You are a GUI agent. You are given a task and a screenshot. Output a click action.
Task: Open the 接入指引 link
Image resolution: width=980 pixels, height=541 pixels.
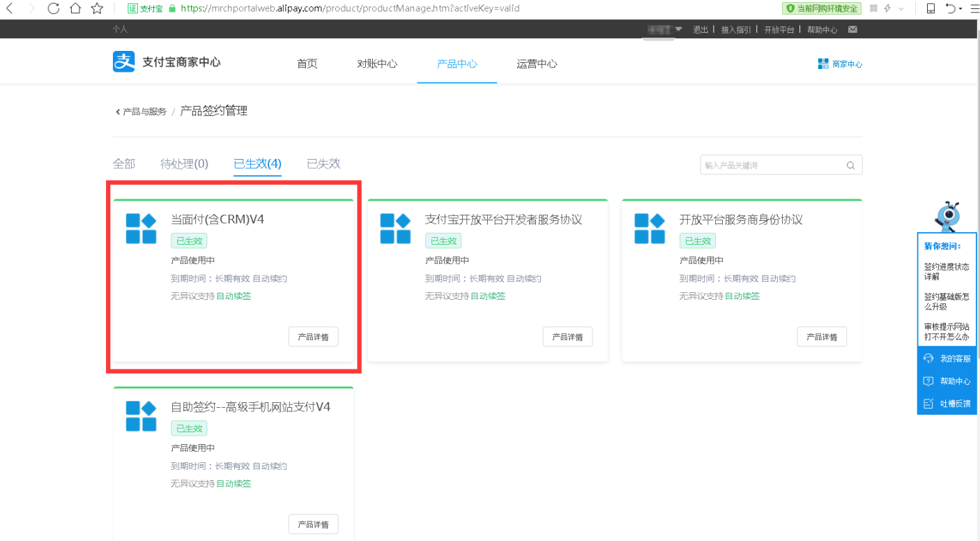736,29
